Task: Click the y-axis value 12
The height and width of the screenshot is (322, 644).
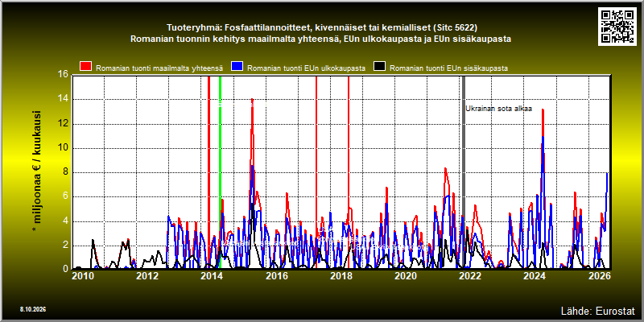Action: click(63, 124)
